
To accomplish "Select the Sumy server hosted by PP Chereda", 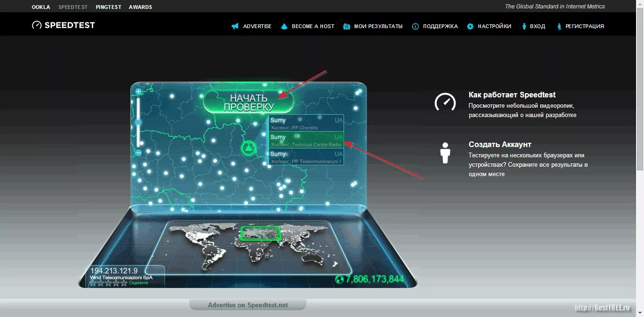I will pyautogui.click(x=307, y=123).
